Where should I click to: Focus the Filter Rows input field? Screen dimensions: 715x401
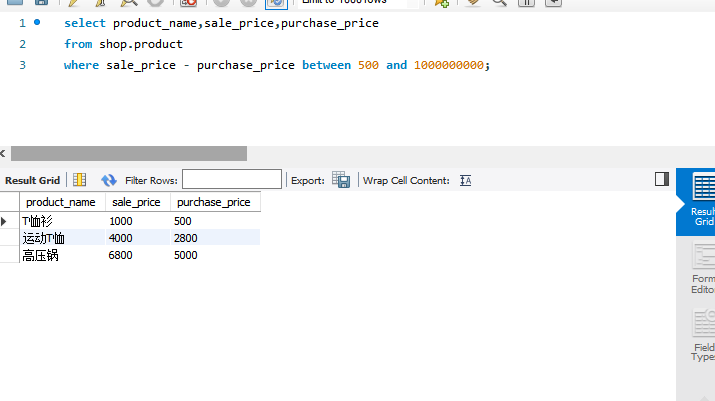232,179
